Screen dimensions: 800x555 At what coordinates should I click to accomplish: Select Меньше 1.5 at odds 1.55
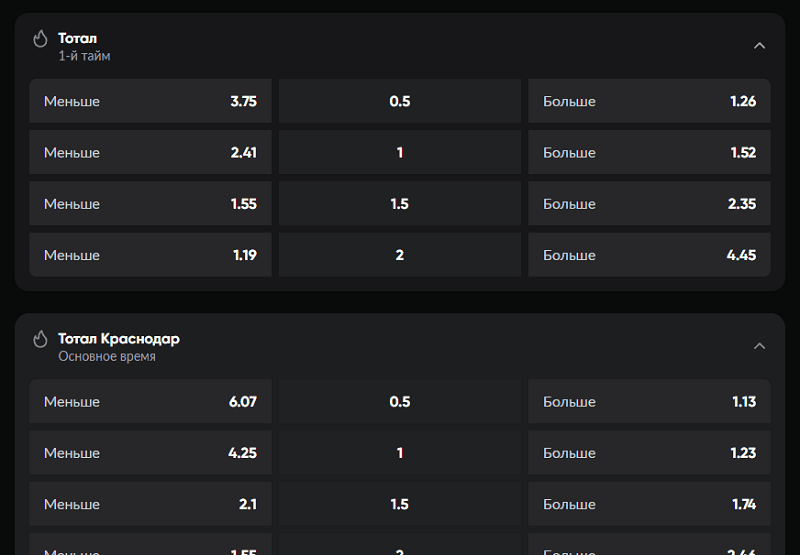(x=150, y=204)
